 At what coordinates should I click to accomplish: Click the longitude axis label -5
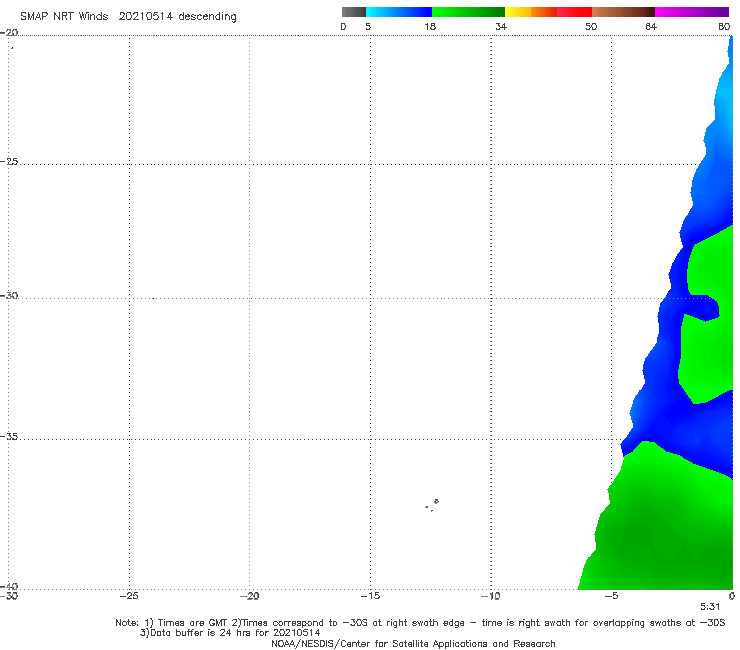pyautogui.click(x=611, y=596)
